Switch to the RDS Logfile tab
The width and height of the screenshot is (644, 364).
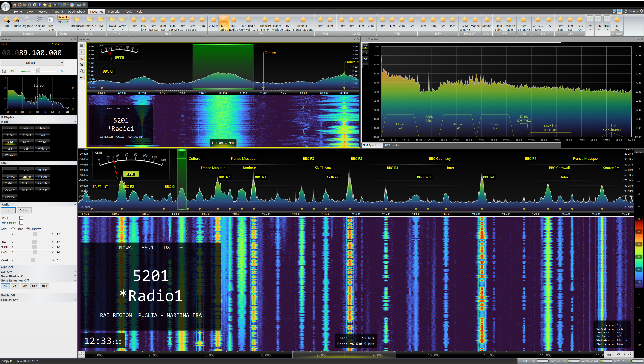[x=391, y=145]
